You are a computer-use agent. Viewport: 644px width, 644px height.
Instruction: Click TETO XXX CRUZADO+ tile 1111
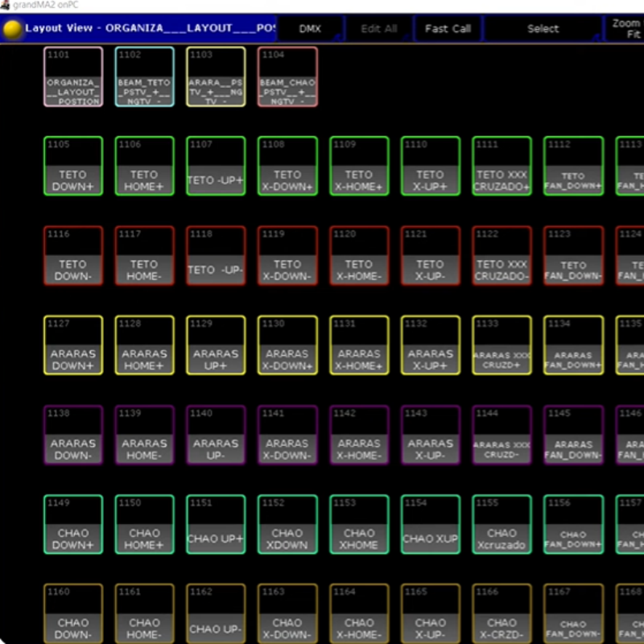(x=502, y=166)
